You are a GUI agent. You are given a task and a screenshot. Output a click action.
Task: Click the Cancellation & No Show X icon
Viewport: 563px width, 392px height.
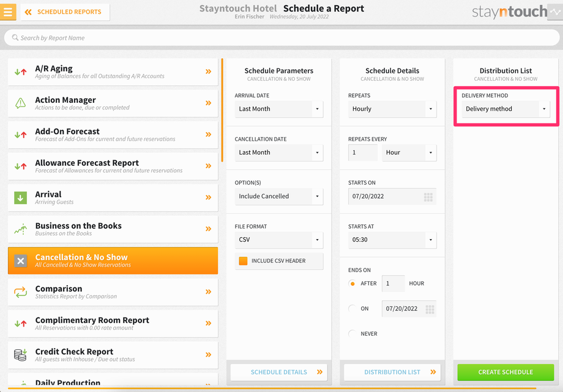pos(20,261)
